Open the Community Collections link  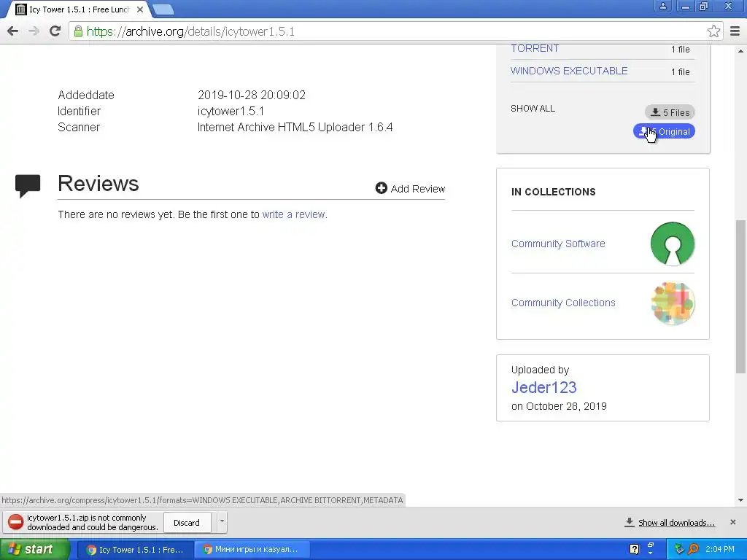[x=563, y=303]
